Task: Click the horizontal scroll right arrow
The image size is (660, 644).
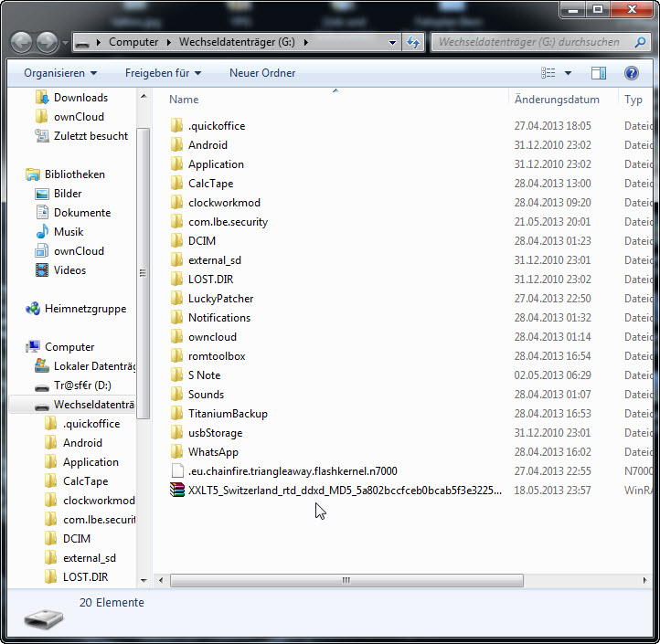Action: click(644, 580)
